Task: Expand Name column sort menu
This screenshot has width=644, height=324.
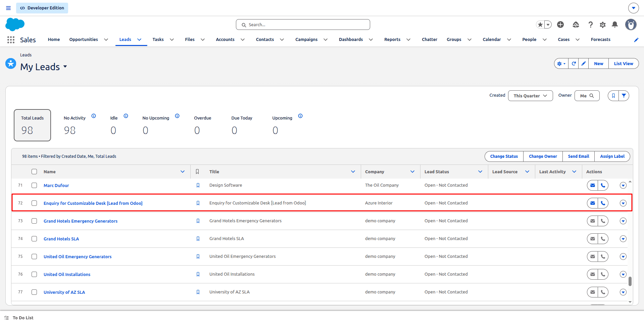Action: click(183, 172)
